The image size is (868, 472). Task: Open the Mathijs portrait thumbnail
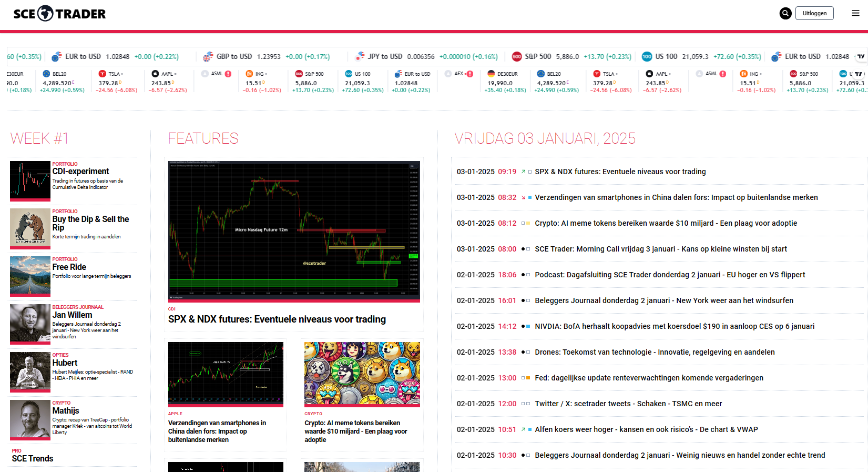point(30,420)
